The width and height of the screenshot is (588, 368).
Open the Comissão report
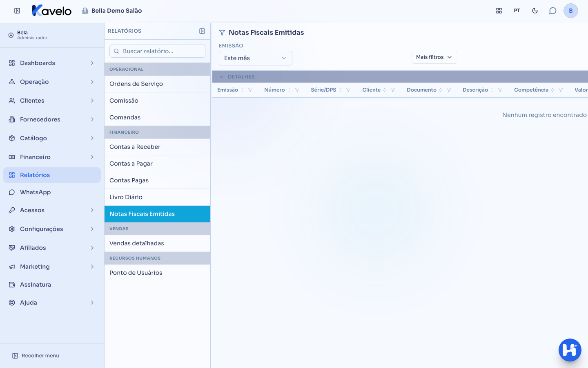[157, 101]
